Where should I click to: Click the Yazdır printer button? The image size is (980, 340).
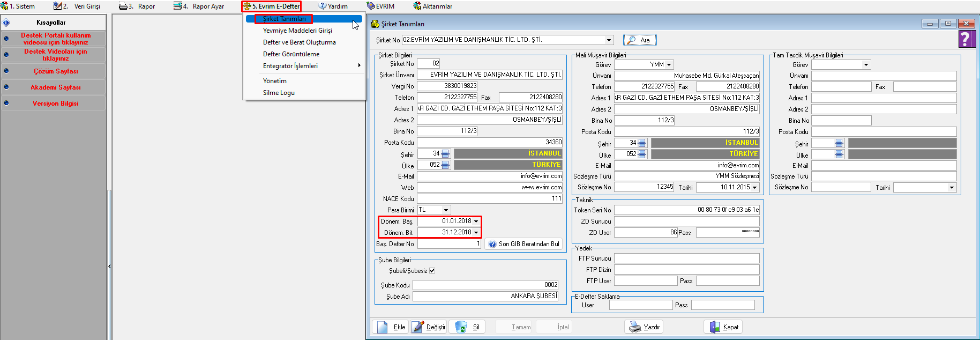pyautogui.click(x=644, y=327)
